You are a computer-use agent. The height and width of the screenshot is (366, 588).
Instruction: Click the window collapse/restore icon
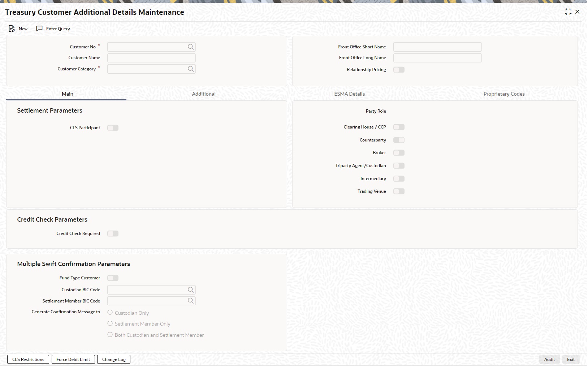[568, 12]
